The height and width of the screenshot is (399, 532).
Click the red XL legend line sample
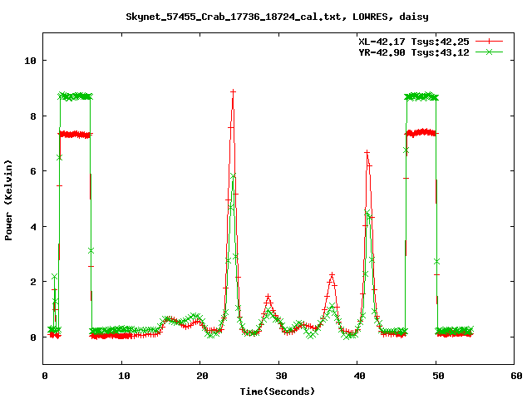[489, 42]
